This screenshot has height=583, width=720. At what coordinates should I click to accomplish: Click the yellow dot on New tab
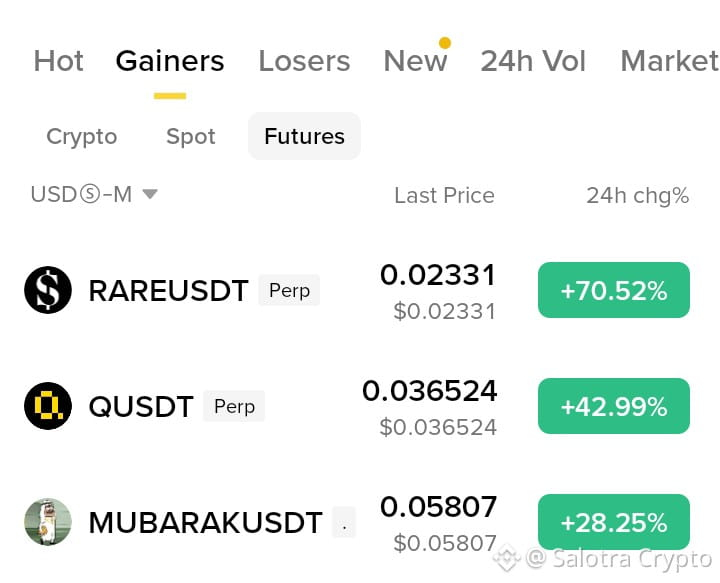444,43
